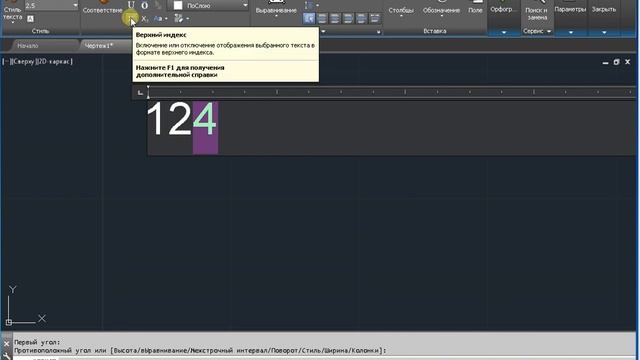Select the left paragraph alignment icon
This screenshot has width=640, height=360.
322,18
